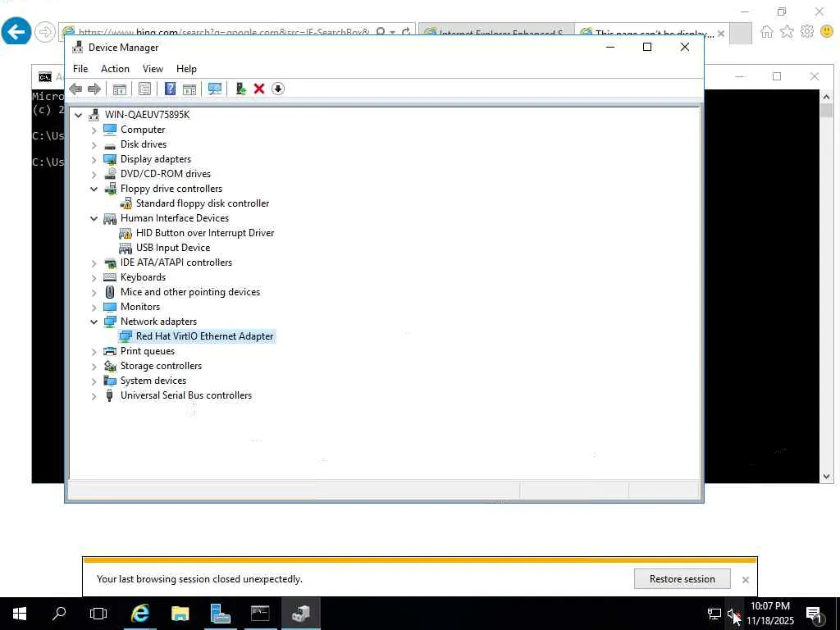Switch to Internet Explorer Enhanced Security tab

tap(496, 32)
